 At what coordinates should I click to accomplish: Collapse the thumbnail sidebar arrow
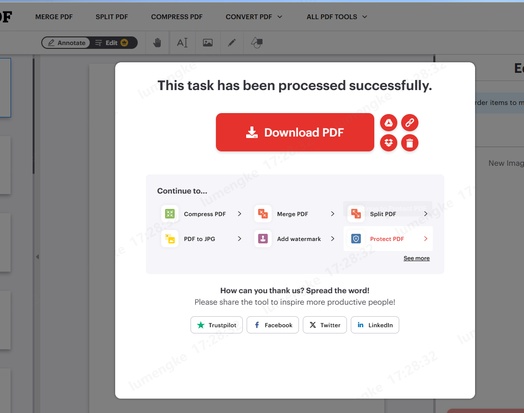coord(37,257)
